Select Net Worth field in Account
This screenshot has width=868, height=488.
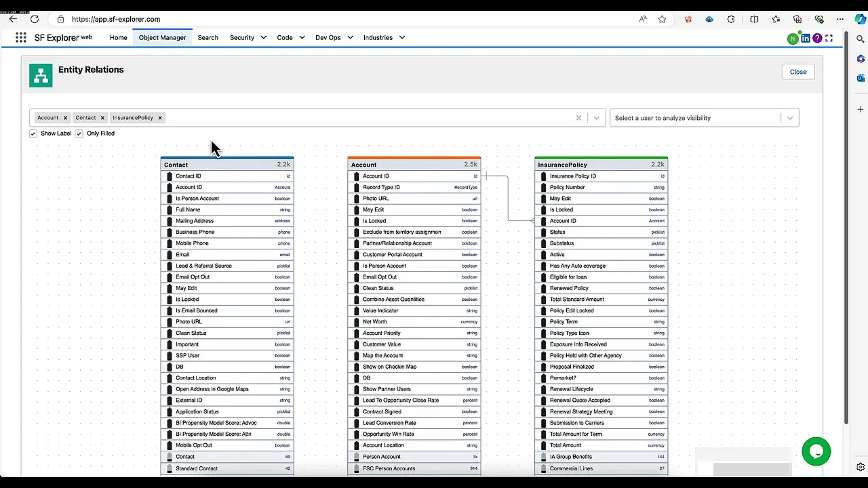[414, 322]
